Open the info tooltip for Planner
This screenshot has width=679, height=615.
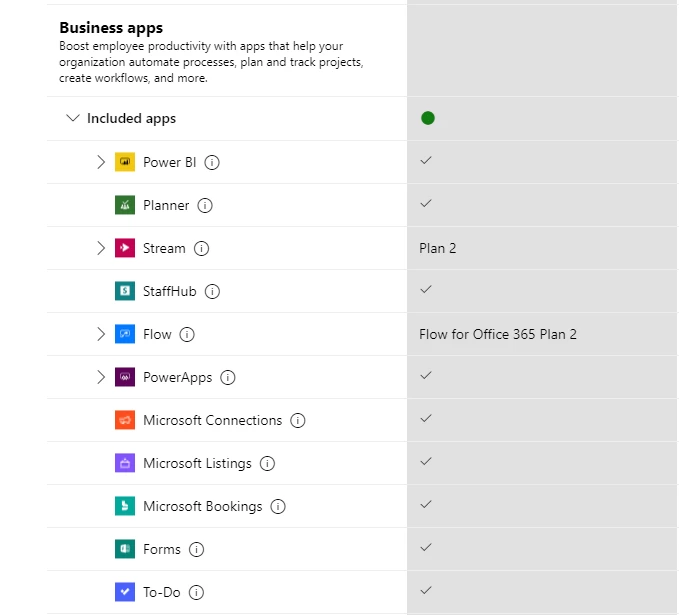pos(205,205)
